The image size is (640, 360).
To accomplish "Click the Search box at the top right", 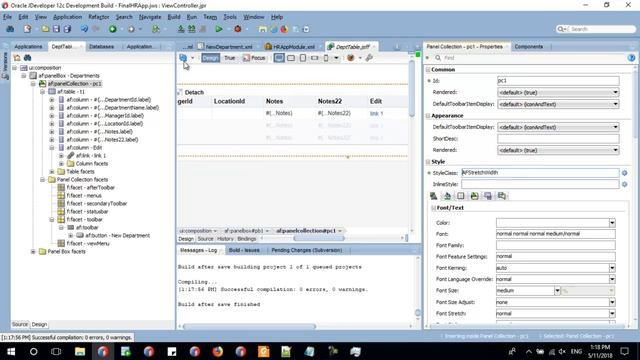I will click(x=596, y=29).
